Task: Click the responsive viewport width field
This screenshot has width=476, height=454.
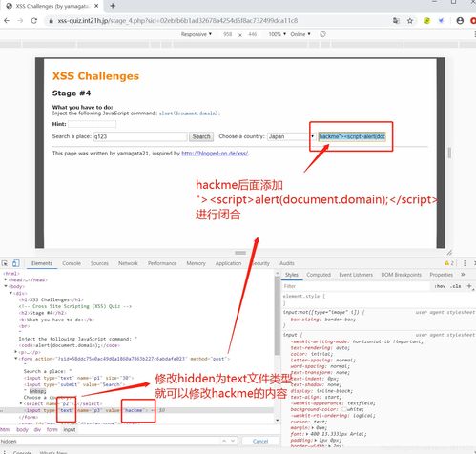Action: coord(228,34)
